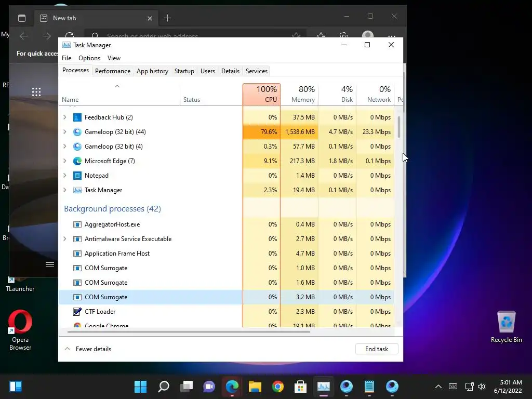Expand the Notepad process row

pos(65,176)
